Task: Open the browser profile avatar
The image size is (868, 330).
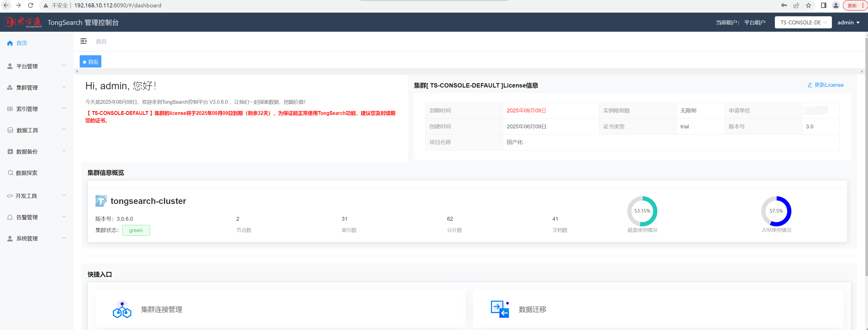Action: click(x=836, y=5)
